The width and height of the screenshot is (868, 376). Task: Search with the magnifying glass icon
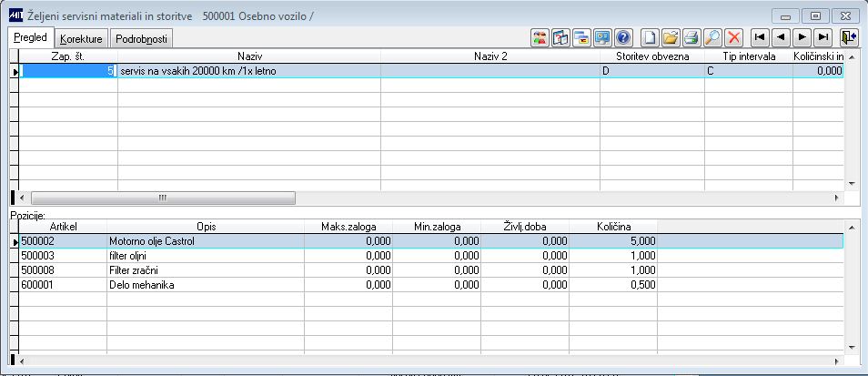pyautogui.click(x=713, y=37)
